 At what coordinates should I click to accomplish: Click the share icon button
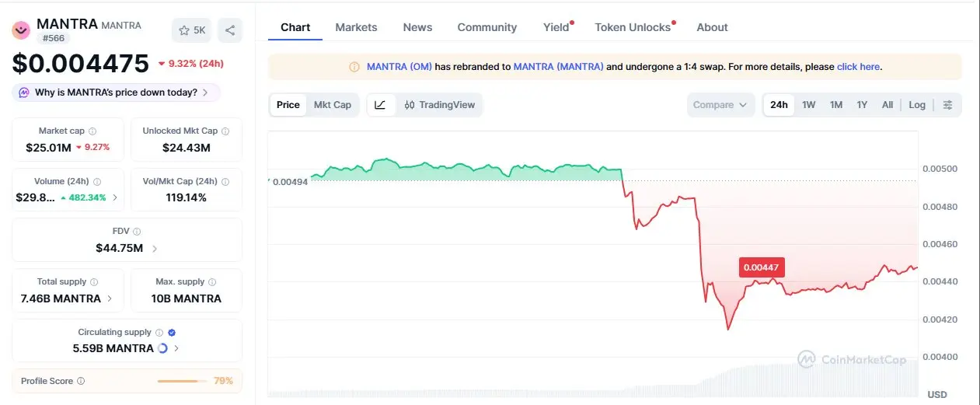coord(230,30)
